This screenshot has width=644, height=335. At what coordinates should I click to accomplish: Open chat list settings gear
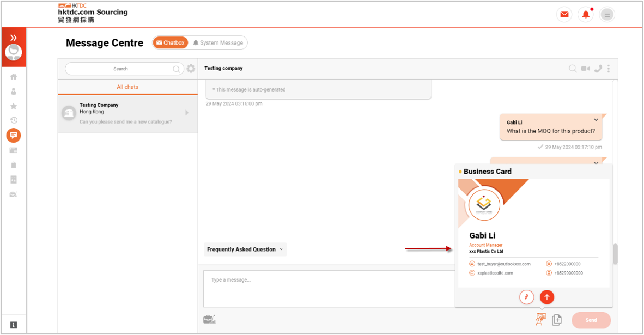(191, 69)
